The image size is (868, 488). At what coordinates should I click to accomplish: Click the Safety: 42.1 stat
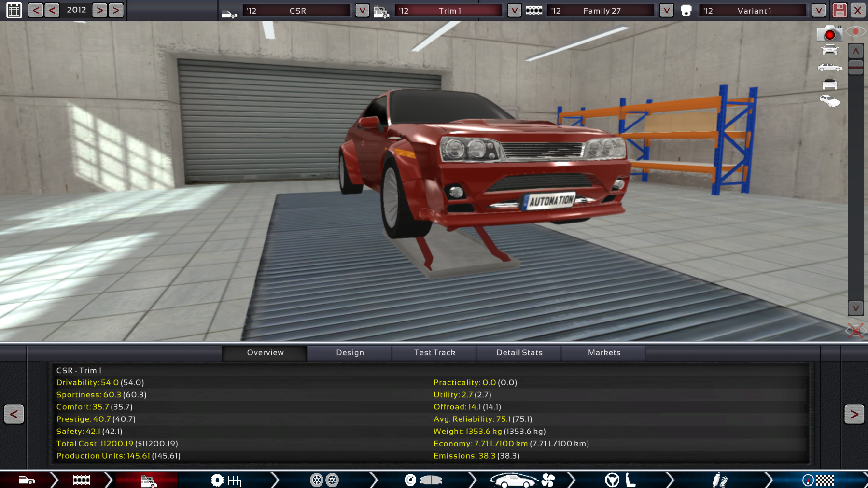tap(89, 431)
